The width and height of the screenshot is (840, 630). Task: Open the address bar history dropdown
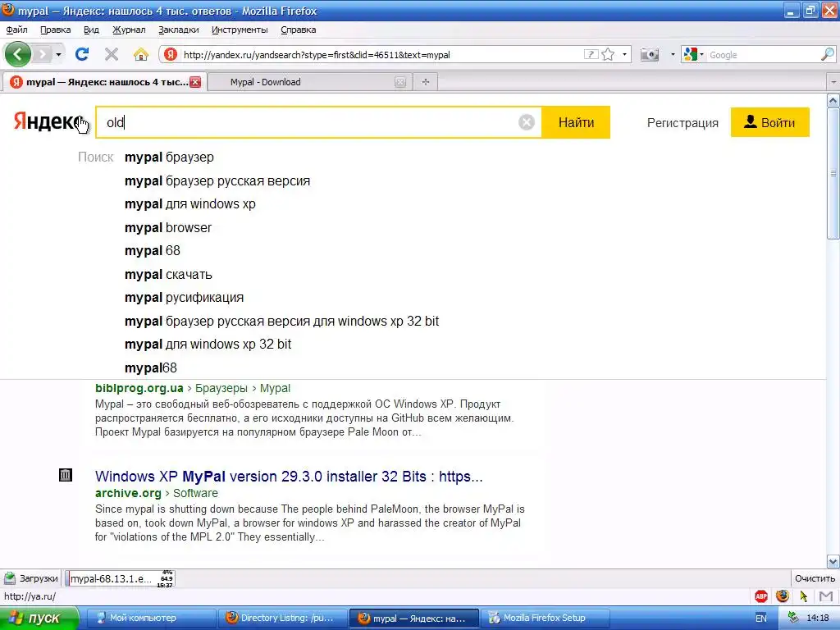[x=624, y=55]
